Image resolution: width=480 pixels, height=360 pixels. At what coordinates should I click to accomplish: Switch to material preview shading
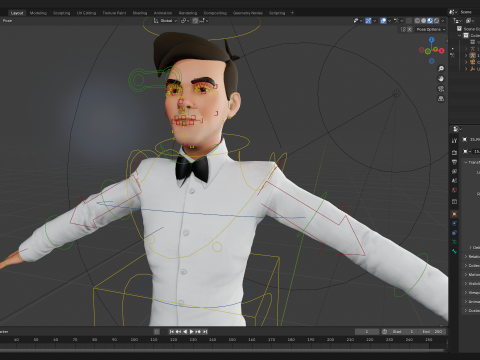tap(430, 21)
